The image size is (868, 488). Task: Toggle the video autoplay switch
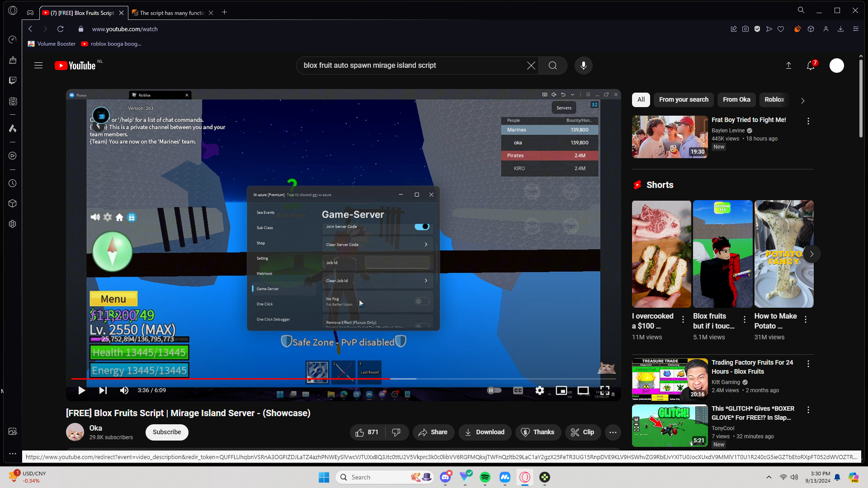pos(494,390)
